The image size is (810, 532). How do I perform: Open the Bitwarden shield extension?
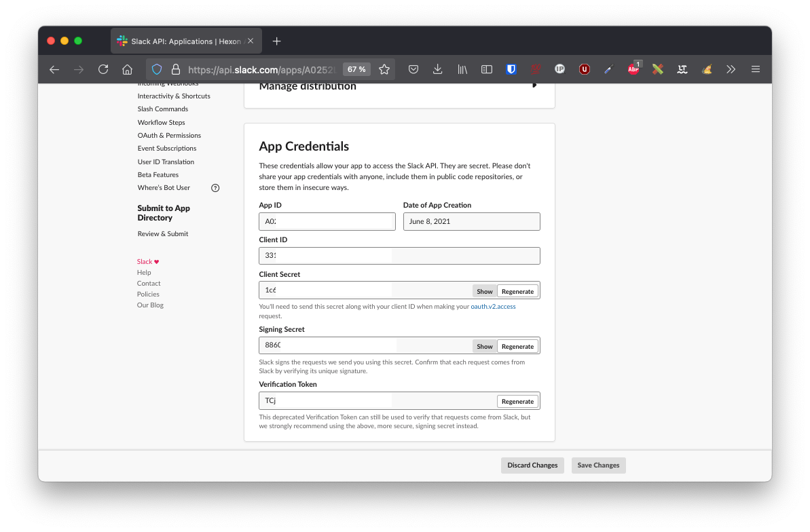click(x=511, y=69)
